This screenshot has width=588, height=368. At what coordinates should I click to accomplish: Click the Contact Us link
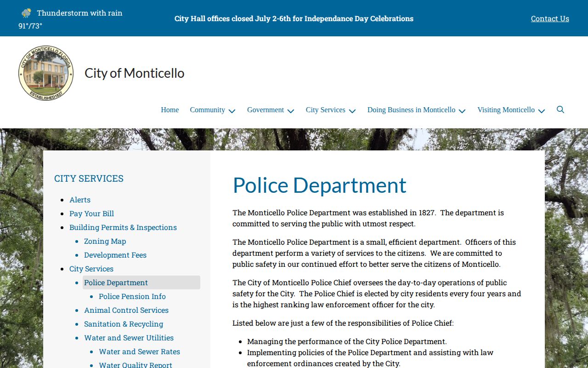(550, 18)
